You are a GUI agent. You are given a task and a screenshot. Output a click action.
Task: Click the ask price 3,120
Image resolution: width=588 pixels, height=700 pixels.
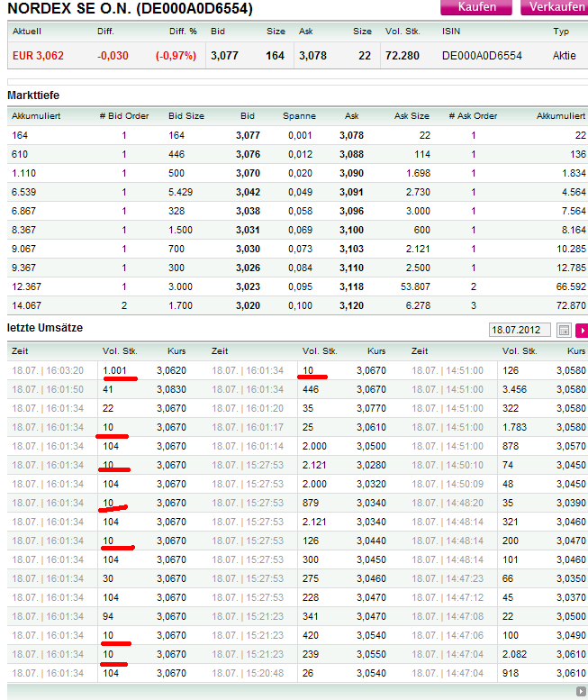click(x=351, y=305)
